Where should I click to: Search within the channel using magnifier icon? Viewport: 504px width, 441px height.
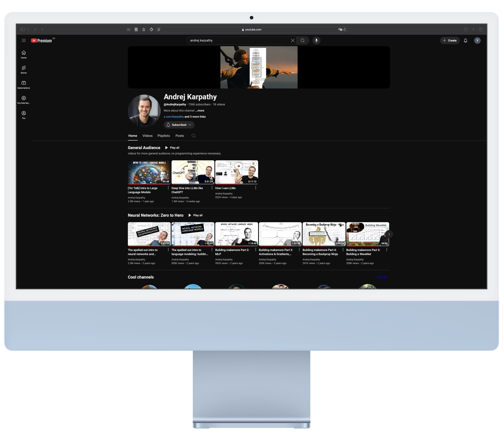193,136
